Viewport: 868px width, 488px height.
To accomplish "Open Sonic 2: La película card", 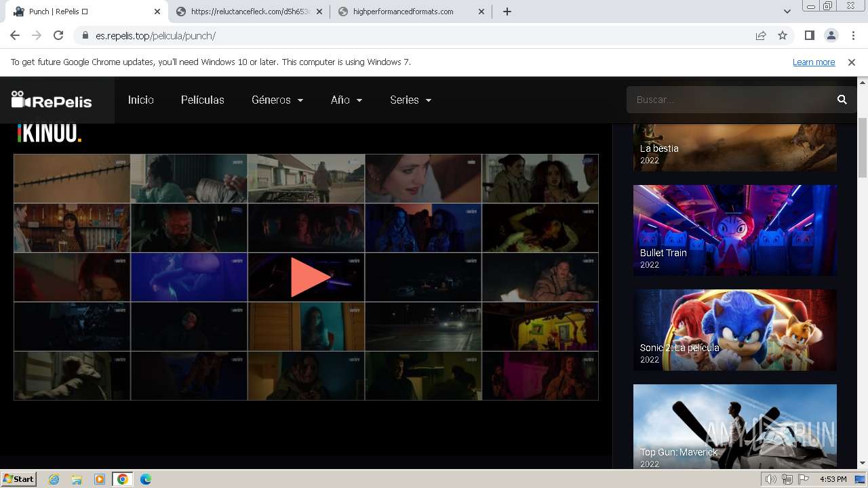I will (735, 330).
